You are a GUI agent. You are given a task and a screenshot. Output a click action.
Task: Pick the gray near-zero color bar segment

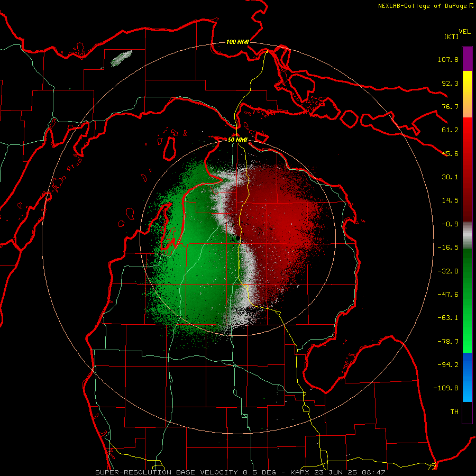467,235
